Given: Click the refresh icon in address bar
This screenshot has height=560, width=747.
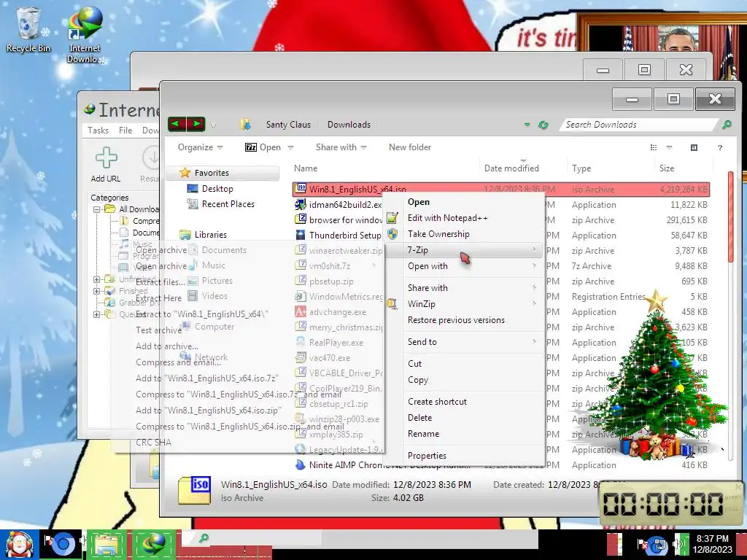Looking at the screenshot, I should 543,125.
